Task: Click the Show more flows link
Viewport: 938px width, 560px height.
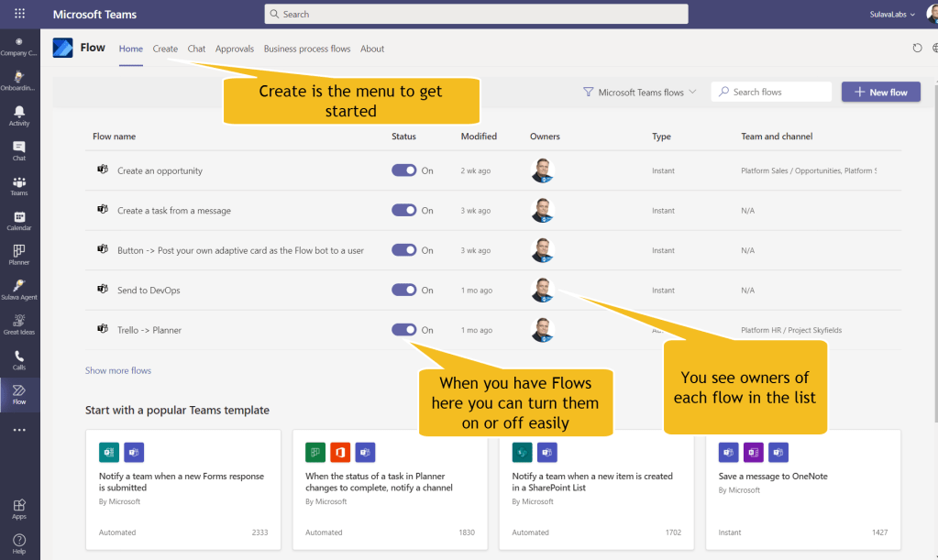Action: [118, 370]
